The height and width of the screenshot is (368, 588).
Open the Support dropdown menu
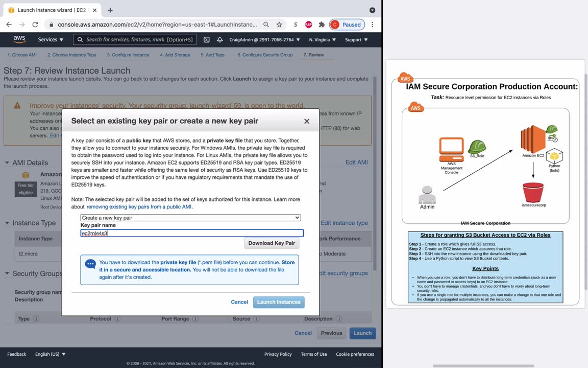click(356, 39)
